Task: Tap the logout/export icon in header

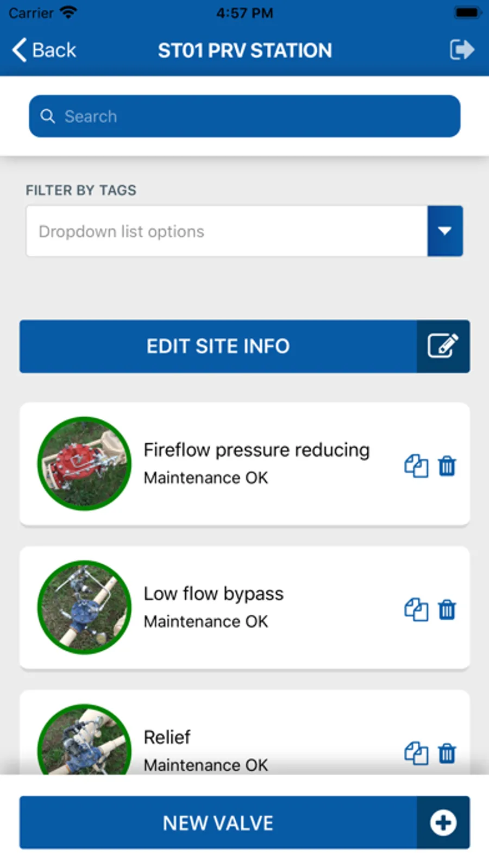Action: (462, 50)
